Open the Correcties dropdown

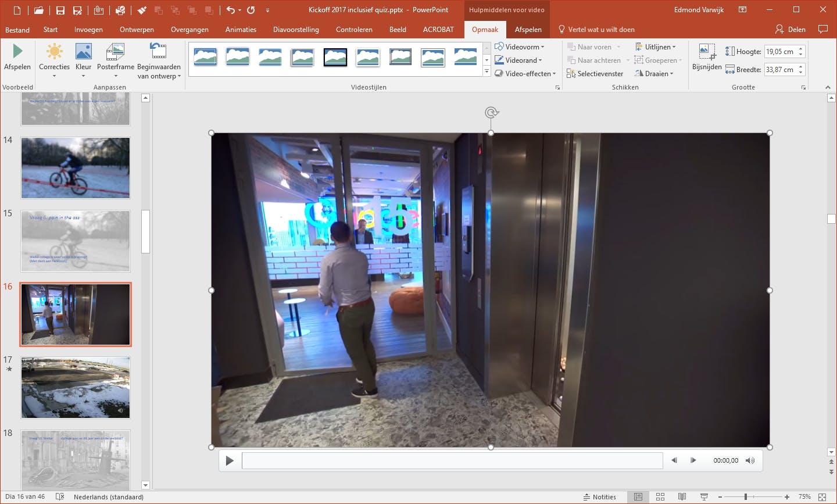pyautogui.click(x=55, y=60)
